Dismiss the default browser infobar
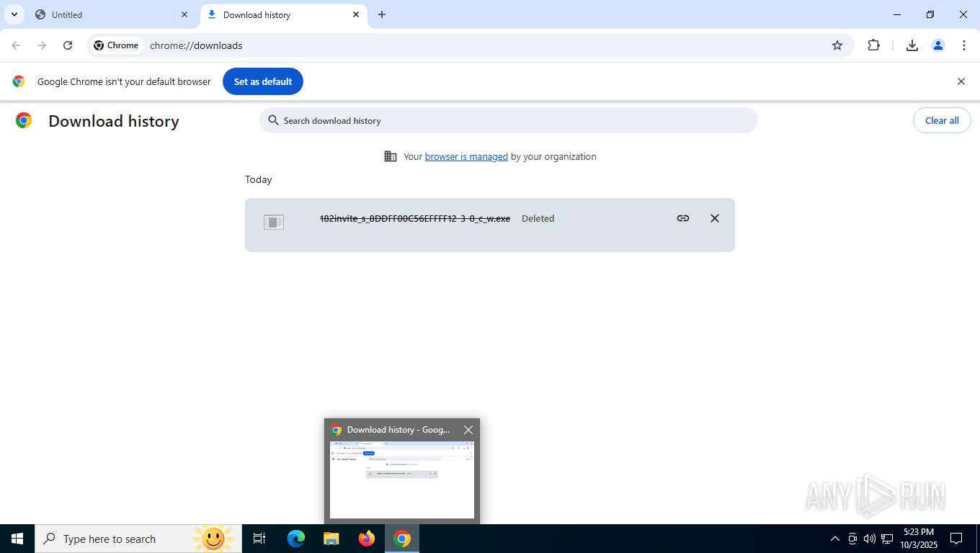980x553 pixels. [961, 81]
